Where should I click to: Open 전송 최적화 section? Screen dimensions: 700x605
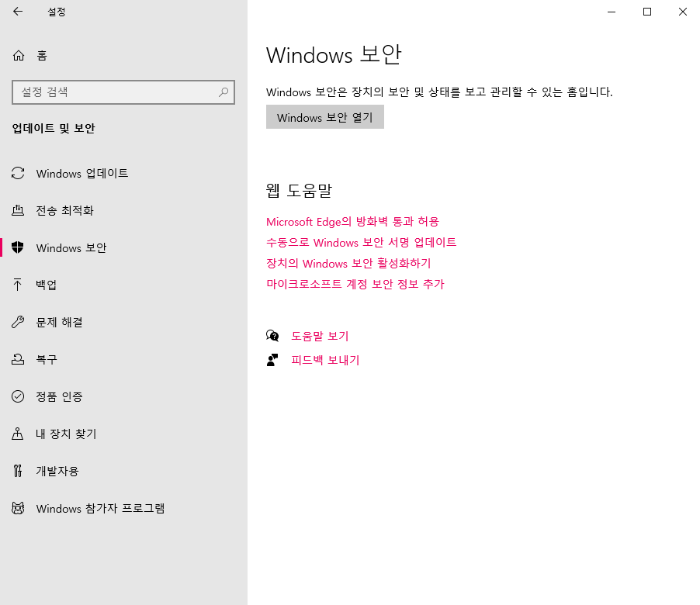point(123,210)
